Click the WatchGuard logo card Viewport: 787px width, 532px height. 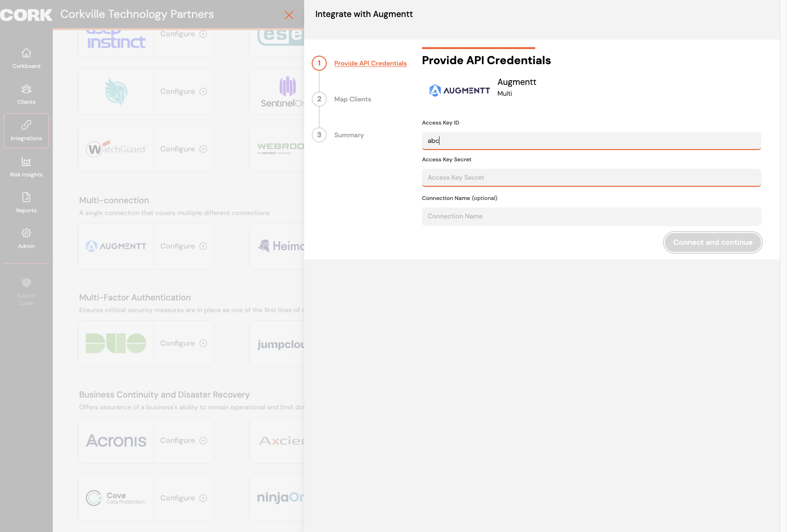pos(116,149)
